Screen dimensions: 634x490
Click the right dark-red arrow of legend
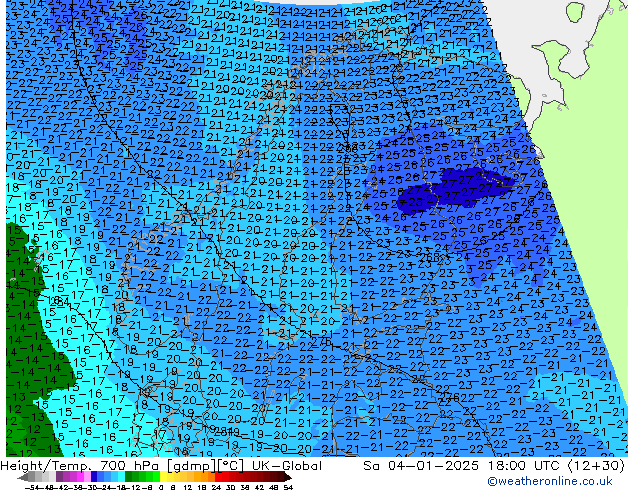(288, 477)
